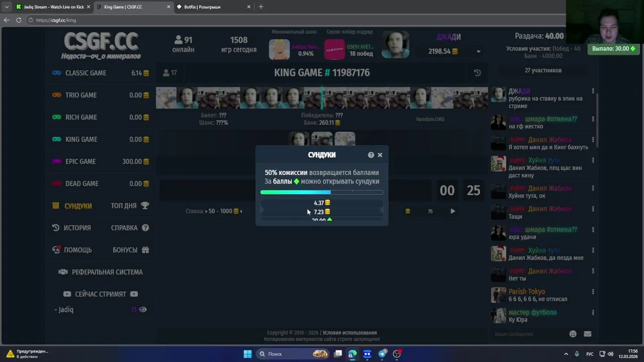Click the Сундуки progress bar
The image size is (644, 362).
pyautogui.click(x=322, y=192)
